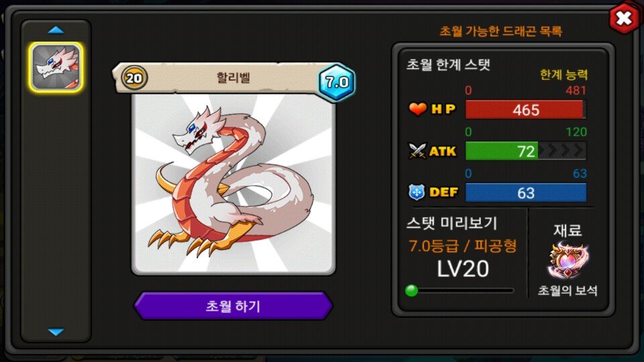Image resolution: width=644 pixels, height=362 pixels.
Task: Click the HP heart icon
Action: [x=418, y=109]
